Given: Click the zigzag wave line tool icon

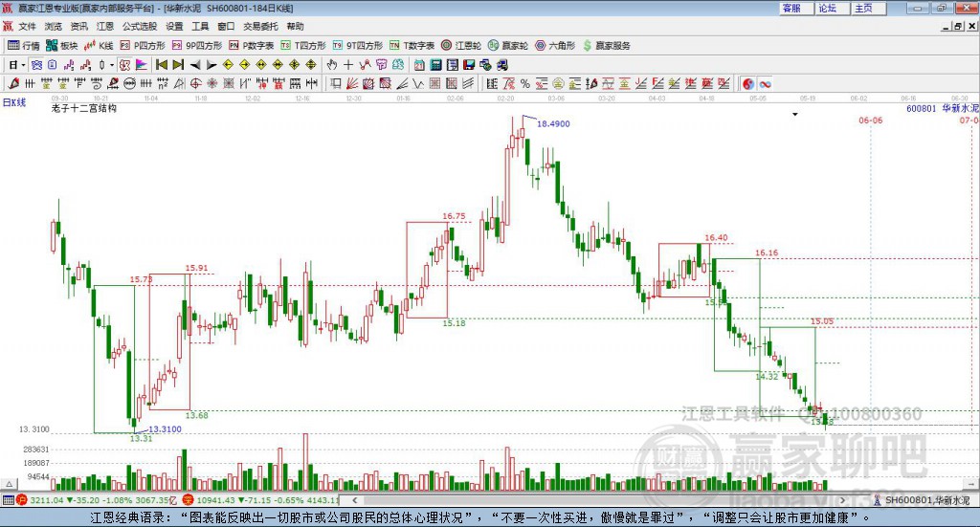Looking at the screenshot, I should coord(418,83).
